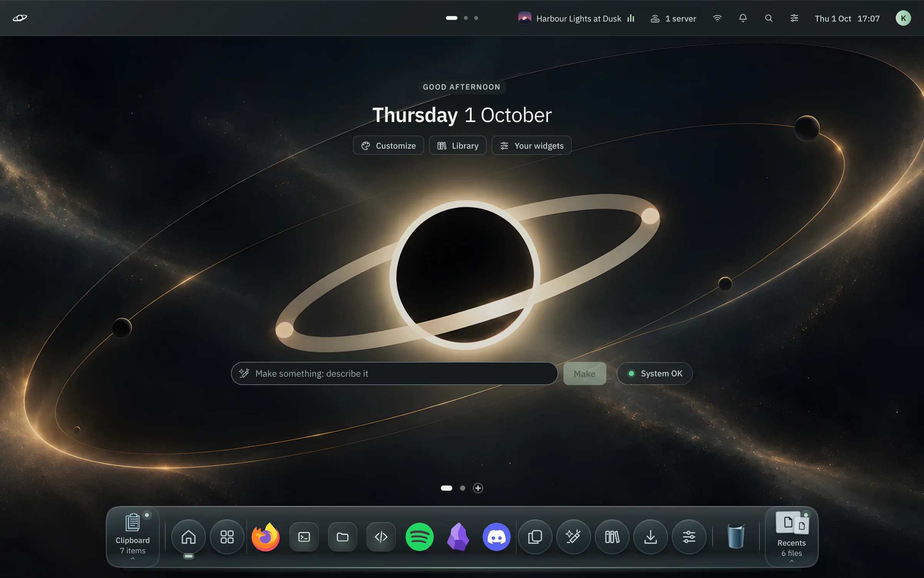Open the Thu 1 Oct clock menu
Viewport: 924px width, 578px height.
[847, 18]
